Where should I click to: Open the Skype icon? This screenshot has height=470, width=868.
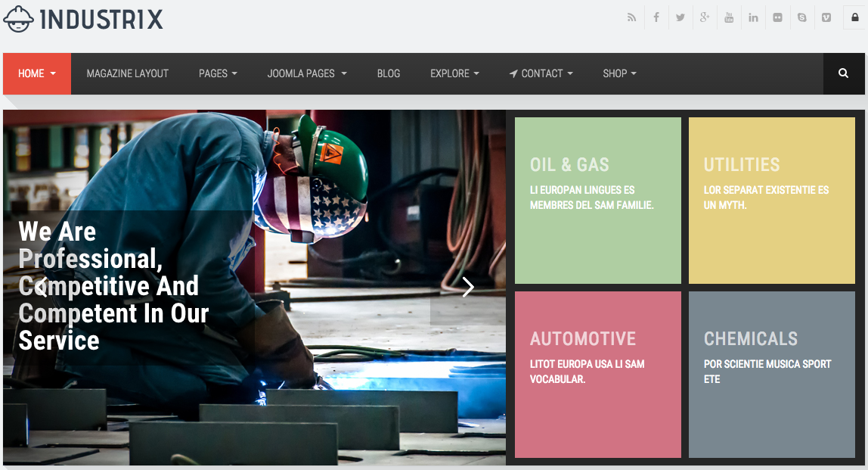point(802,17)
